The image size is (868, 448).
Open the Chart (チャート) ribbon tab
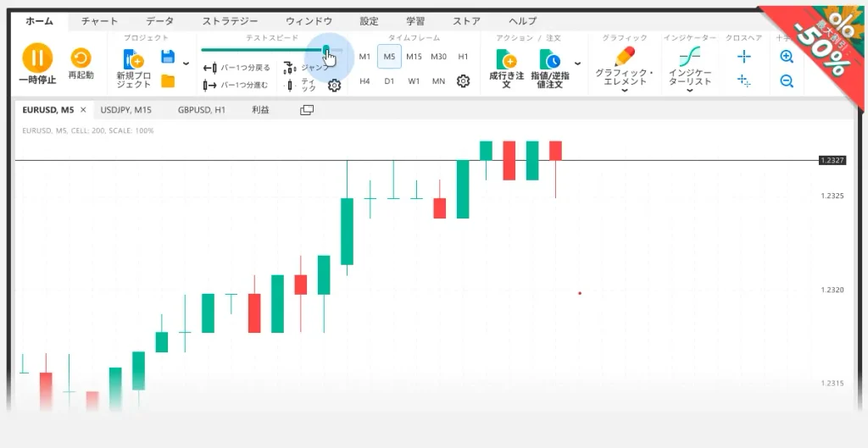pyautogui.click(x=100, y=21)
